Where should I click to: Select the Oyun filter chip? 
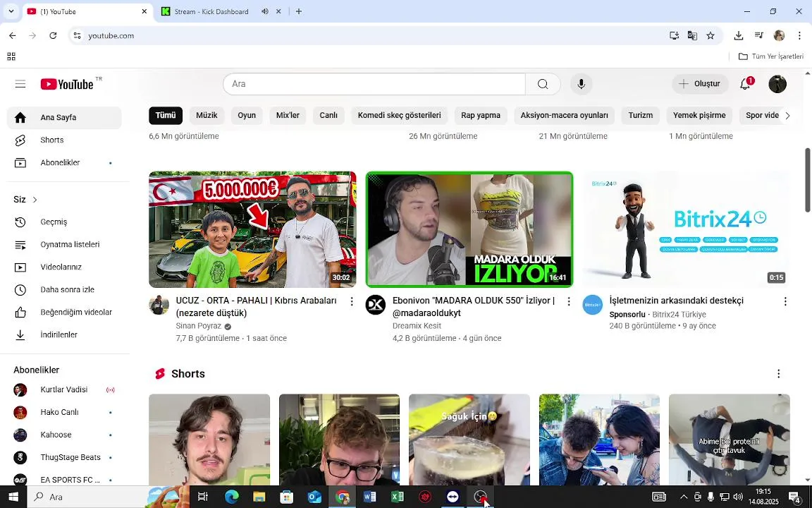pos(247,116)
